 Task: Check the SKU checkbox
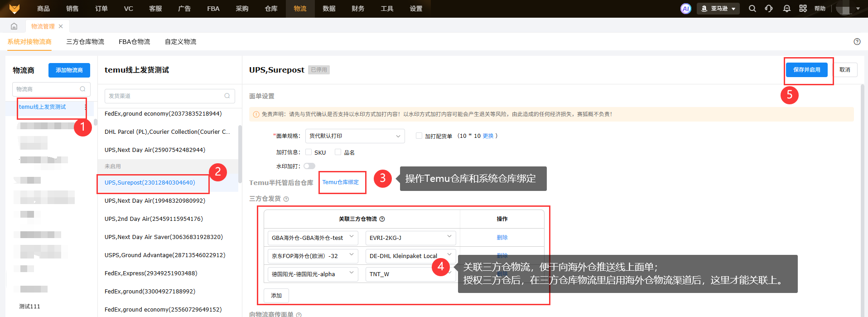309,152
